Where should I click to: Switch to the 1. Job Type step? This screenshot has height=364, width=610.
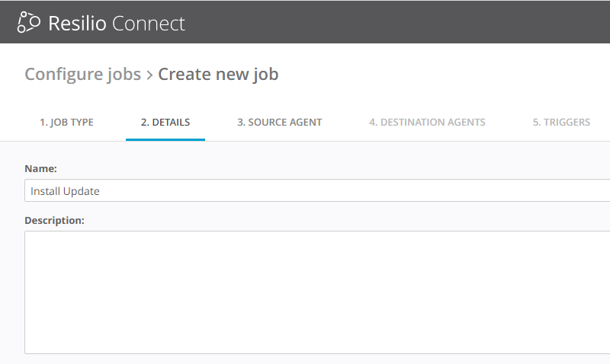(x=66, y=122)
